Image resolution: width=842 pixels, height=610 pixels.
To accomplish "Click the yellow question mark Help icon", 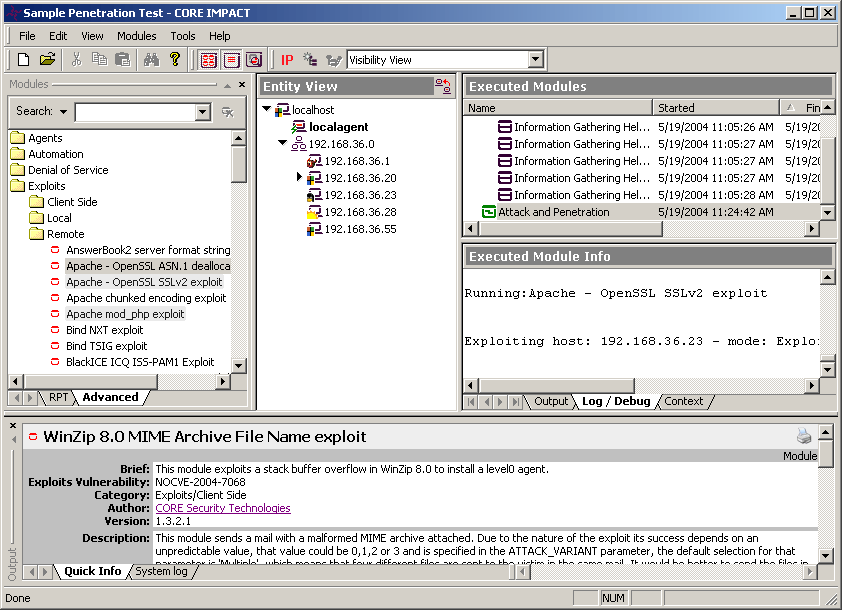I will [174, 60].
